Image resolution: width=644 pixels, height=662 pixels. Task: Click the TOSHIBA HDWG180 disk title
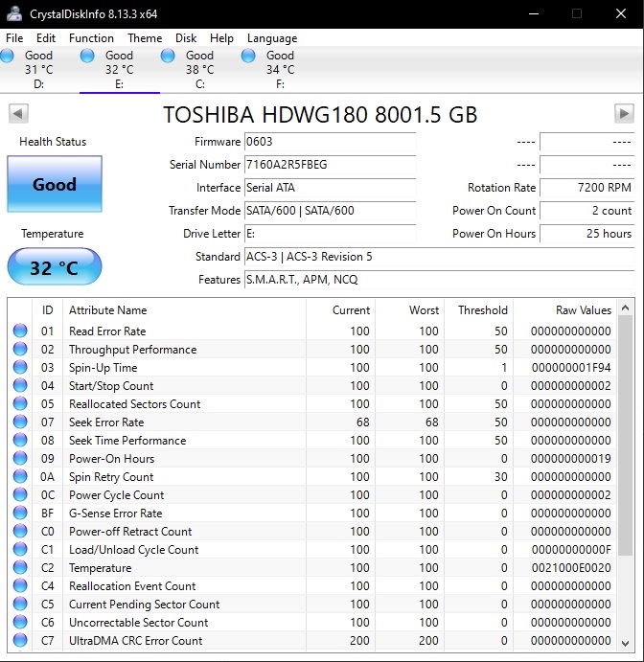320,115
